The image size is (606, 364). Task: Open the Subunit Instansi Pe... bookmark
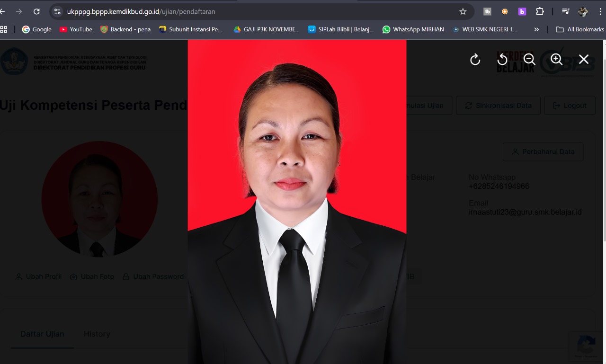point(190,29)
